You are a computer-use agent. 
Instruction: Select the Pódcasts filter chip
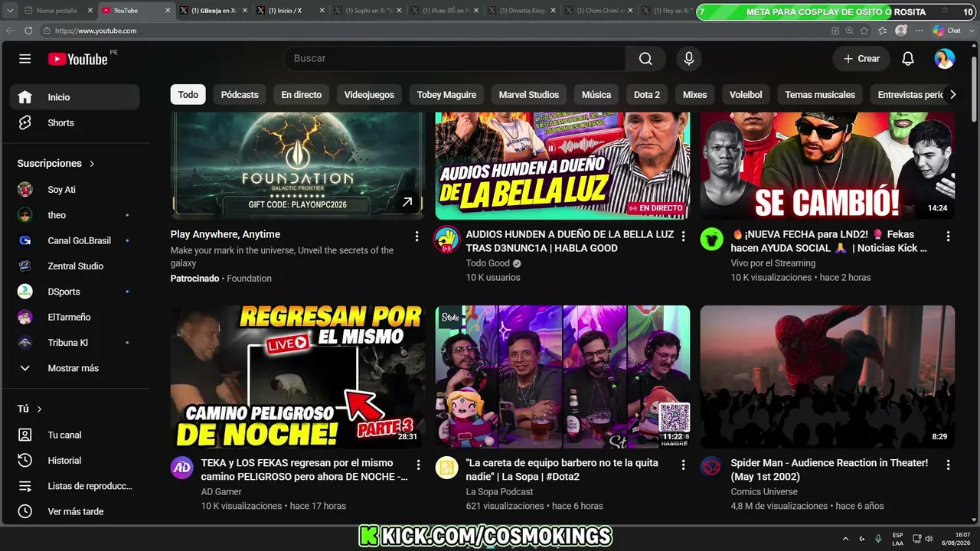[240, 95]
